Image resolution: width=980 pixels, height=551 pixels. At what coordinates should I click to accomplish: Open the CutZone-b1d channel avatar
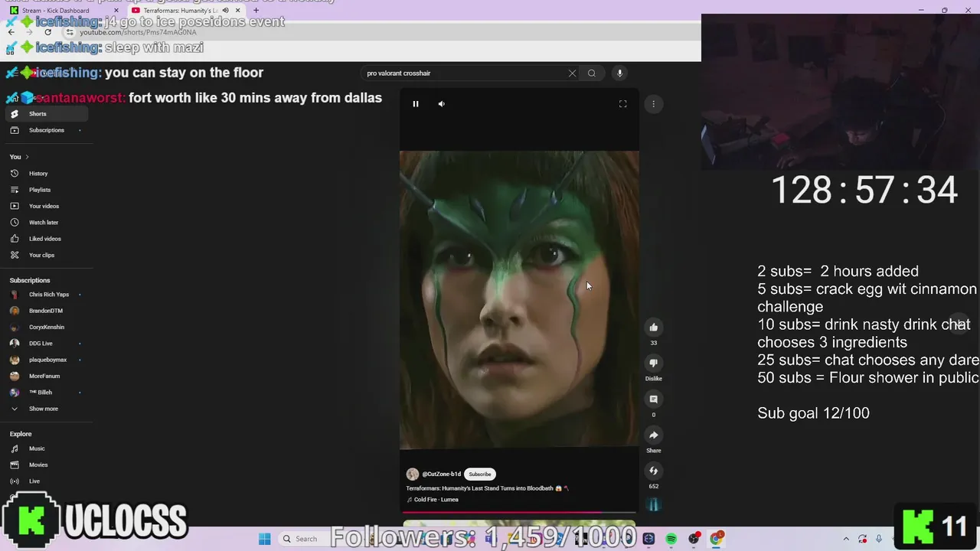(x=413, y=474)
